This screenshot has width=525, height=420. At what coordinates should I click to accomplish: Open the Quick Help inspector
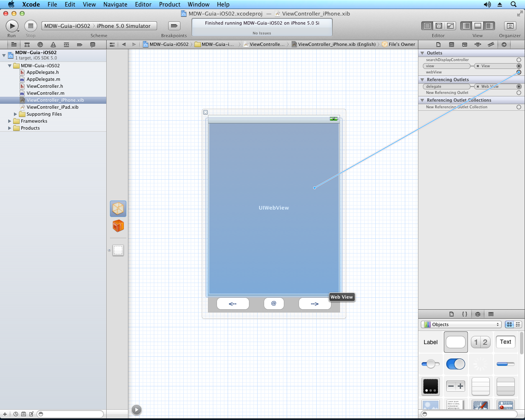[x=452, y=44]
